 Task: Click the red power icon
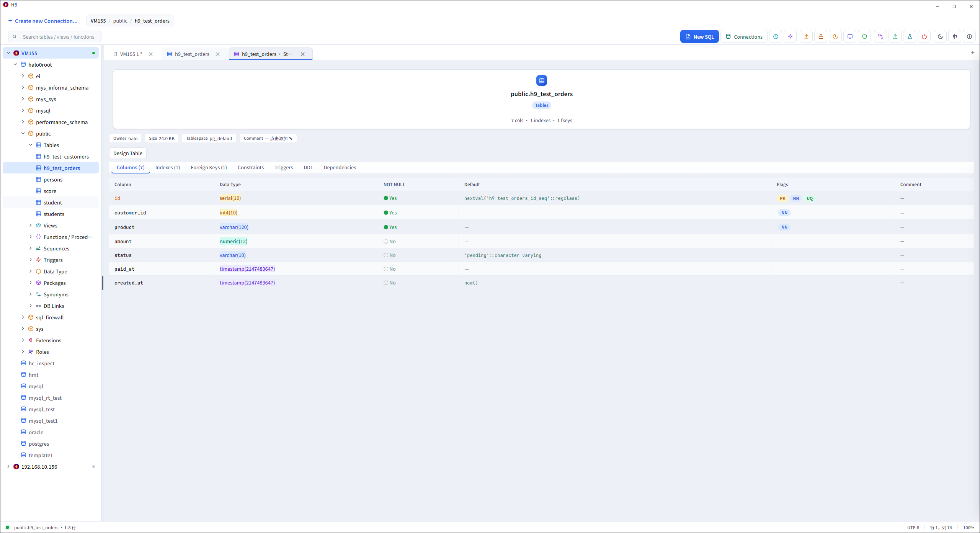[924, 37]
